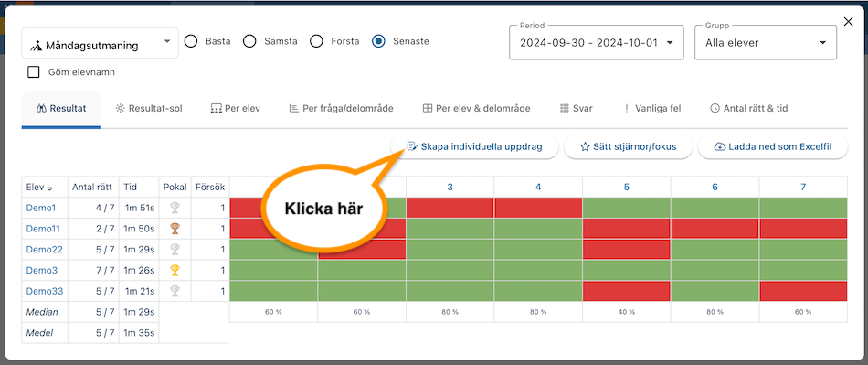Click the grey trophy icon for Demo33
Image resolution: width=868 pixels, height=365 pixels.
click(x=175, y=291)
